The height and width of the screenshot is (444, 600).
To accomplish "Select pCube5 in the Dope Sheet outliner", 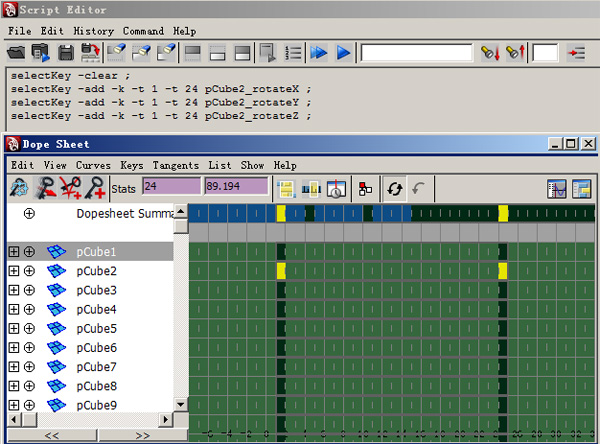I will coord(96,328).
